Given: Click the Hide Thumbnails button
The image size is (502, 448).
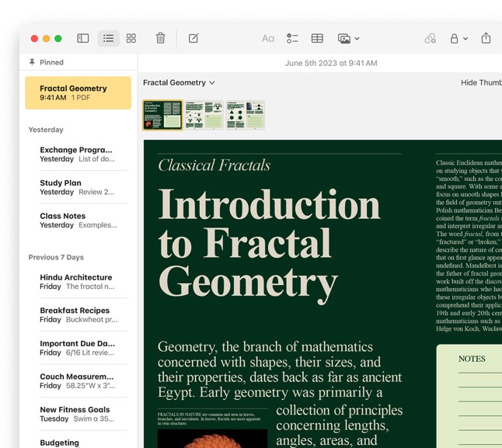Looking at the screenshot, I should (x=481, y=82).
